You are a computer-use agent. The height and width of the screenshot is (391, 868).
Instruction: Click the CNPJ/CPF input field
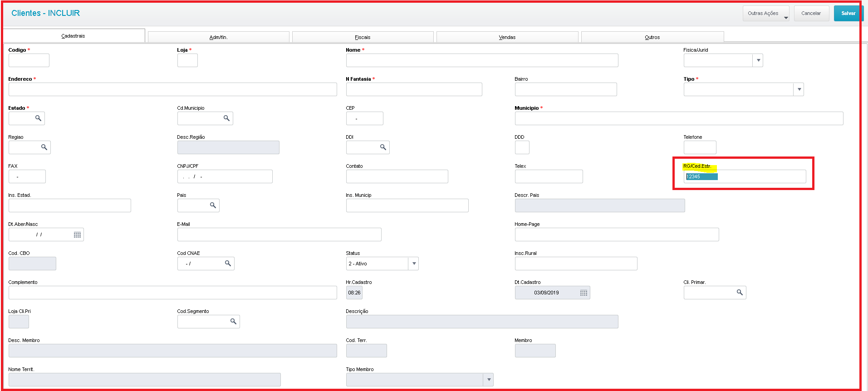pos(225,176)
